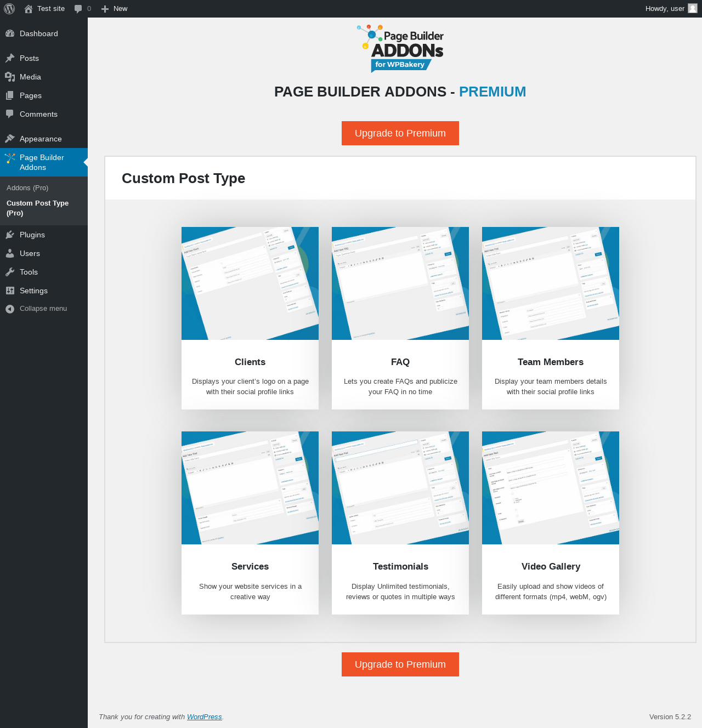Click the Plugins plug icon
702x728 pixels.
point(10,235)
